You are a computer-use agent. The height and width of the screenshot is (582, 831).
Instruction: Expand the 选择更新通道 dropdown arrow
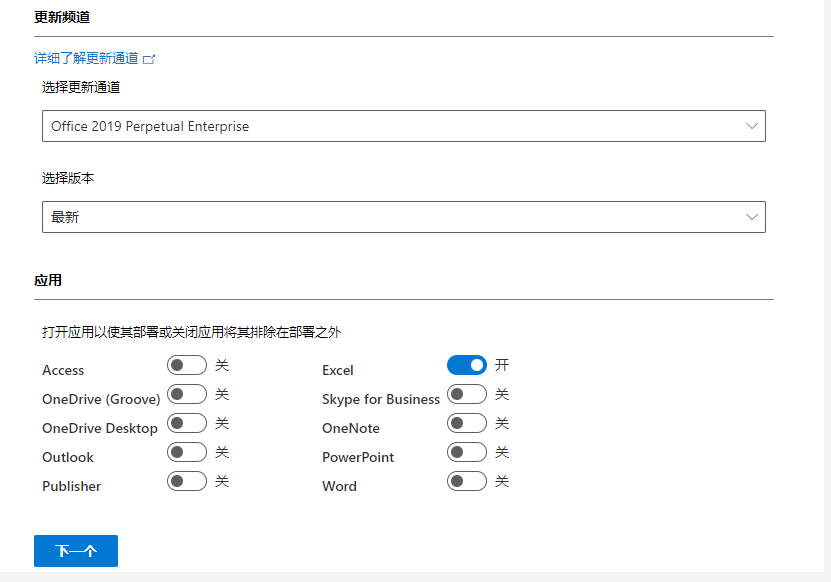click(752, 126)
